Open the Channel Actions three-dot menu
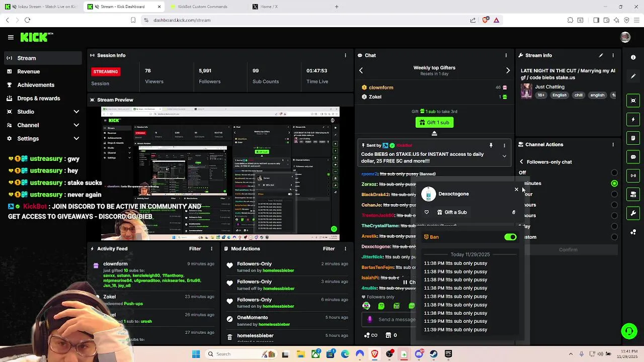The height and width of the screenshot is (362, 644). click(x=613, y=144)
